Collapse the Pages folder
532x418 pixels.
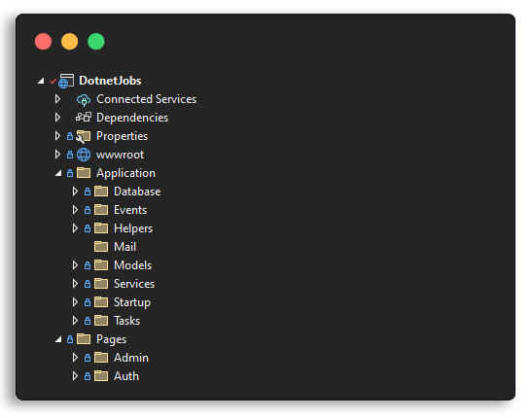click(x=58, y=339)
